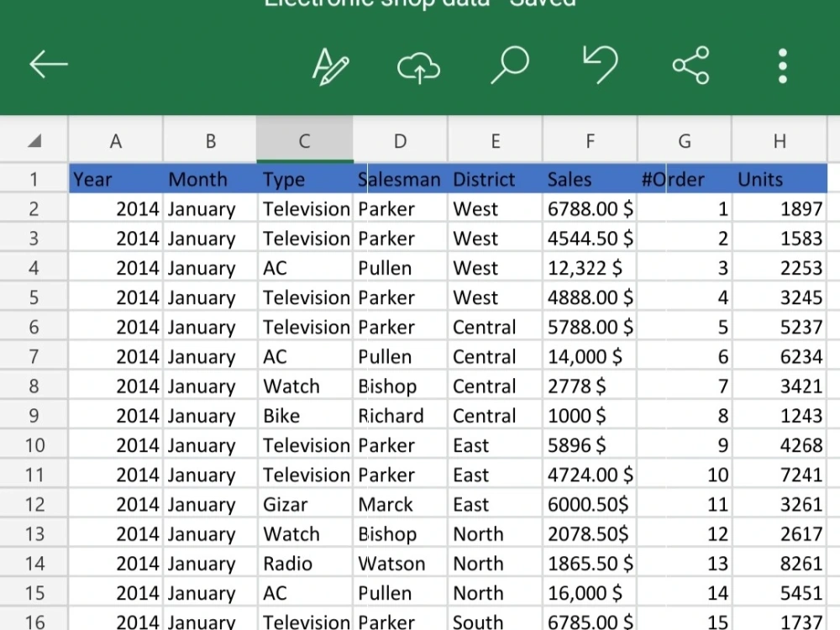Select the cell with '6788.00 $'

click(590, 208)
